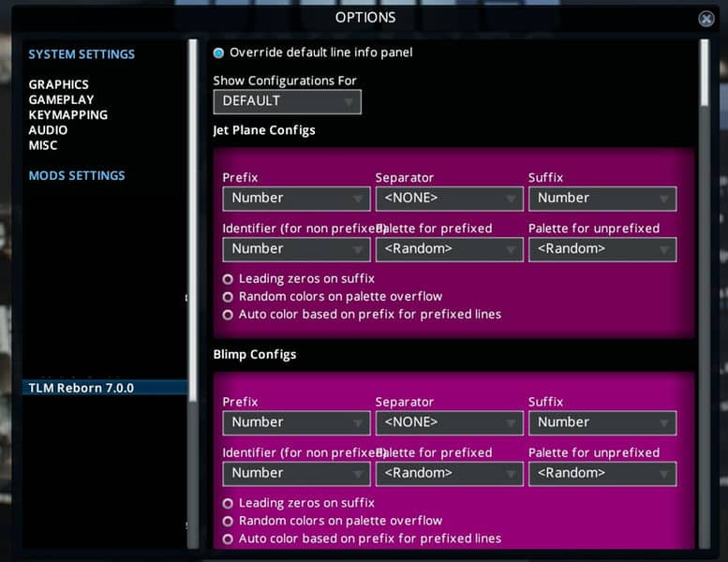The image size is (728, 562).
Task: Enable Jet Plane leading zeros on suffix
Action: [228, 279]
